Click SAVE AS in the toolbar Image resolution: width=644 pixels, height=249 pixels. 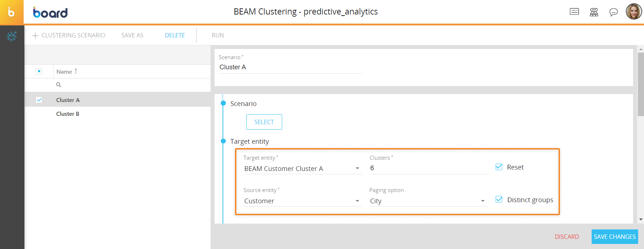[132, 35]
